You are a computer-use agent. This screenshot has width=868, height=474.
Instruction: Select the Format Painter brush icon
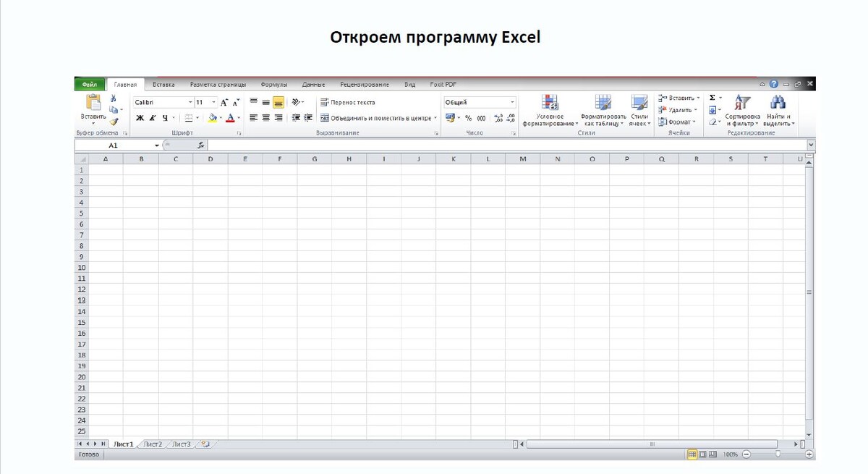[114, 122]
